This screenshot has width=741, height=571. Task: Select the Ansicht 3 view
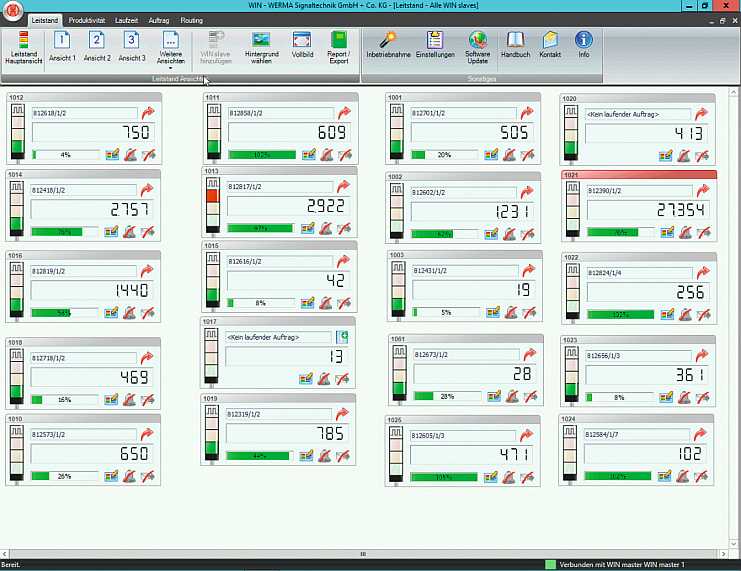(132, 46)
